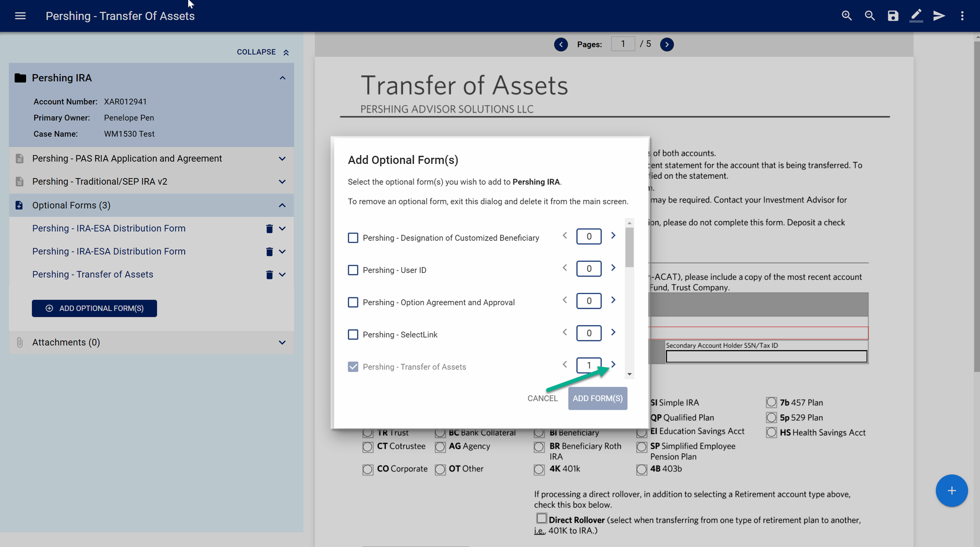The width and height of the screenshot is (980, 547).
Task: Click the main document vertical scrollbar
Action: pos(976,207)
